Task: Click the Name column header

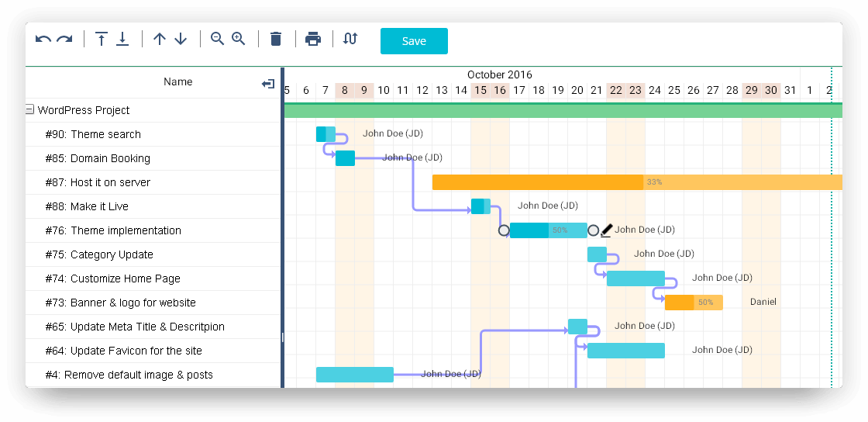Action: click(177, 82)
